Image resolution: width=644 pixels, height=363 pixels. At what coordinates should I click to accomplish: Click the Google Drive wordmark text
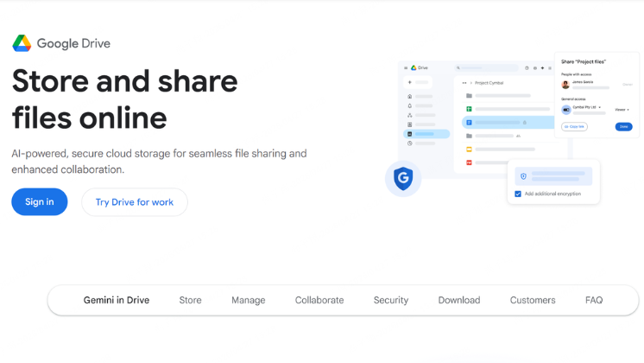tap(73, 43)
